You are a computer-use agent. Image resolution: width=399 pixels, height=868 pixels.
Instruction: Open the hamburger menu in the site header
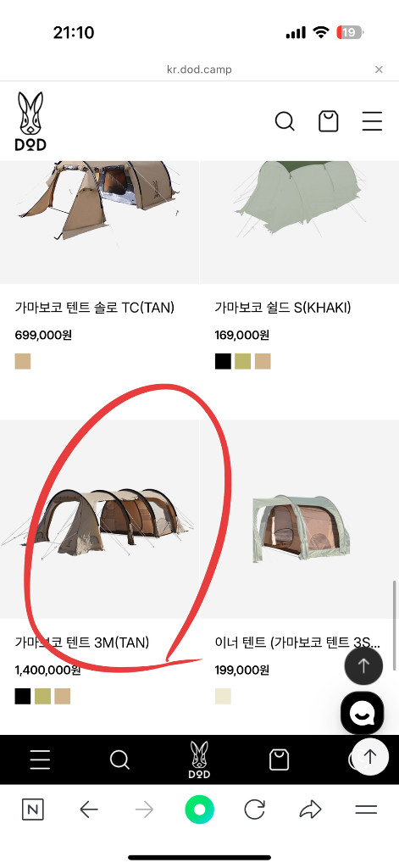[x=372, y=120]
